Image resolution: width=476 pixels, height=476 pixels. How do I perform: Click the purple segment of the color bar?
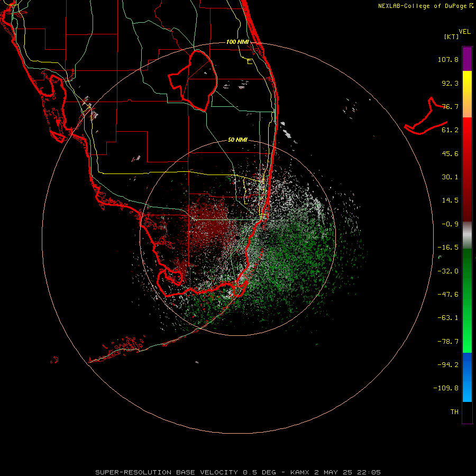pyautogui.click(x=467, y=59)
